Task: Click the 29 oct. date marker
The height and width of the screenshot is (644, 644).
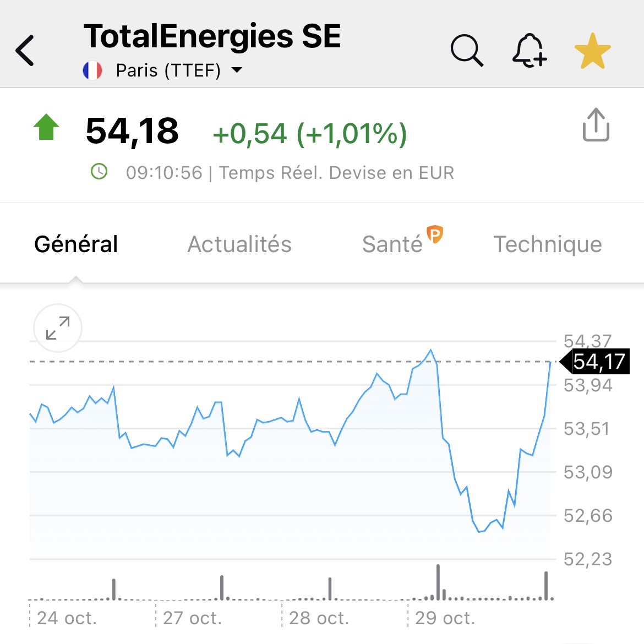Action: pos(445,618)
